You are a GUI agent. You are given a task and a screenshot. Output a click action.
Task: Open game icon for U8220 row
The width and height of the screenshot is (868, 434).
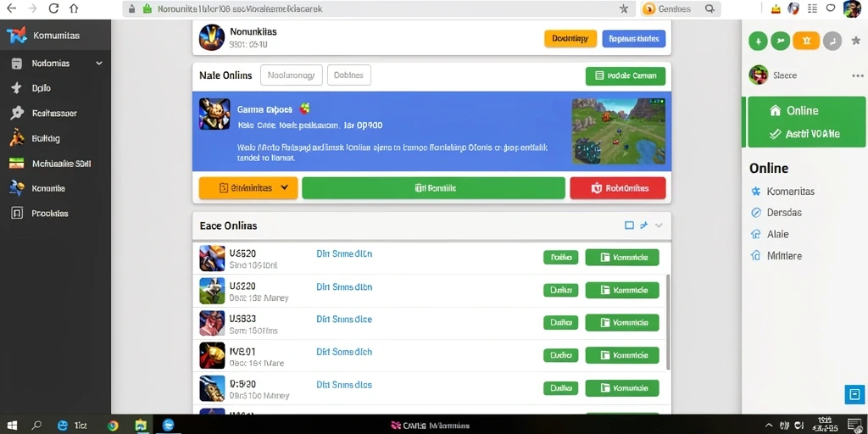[212, 291]
